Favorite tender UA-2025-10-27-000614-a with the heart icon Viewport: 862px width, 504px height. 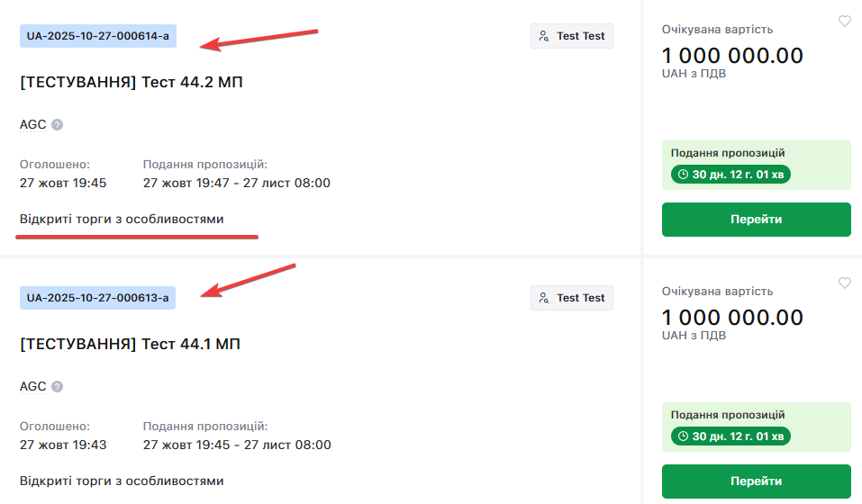pos(844,22)
